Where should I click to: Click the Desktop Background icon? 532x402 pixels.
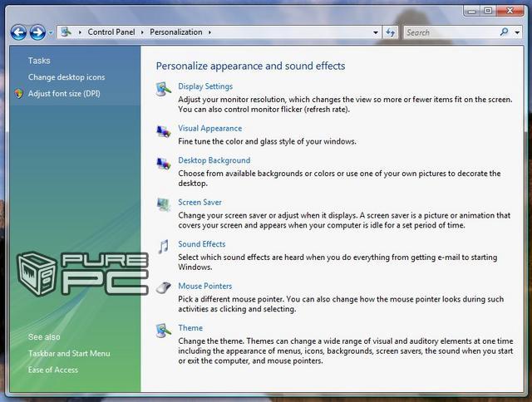(164, 163)
